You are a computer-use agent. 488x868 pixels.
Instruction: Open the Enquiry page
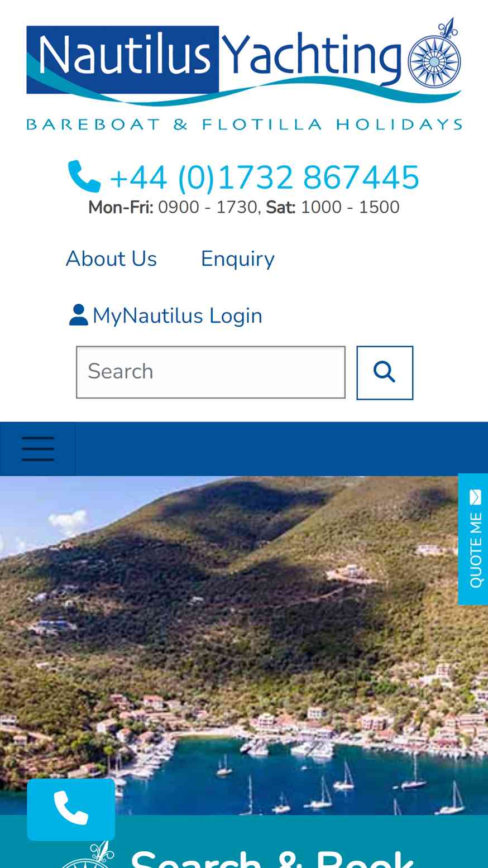pyautogui.click(x=238, y=259)
